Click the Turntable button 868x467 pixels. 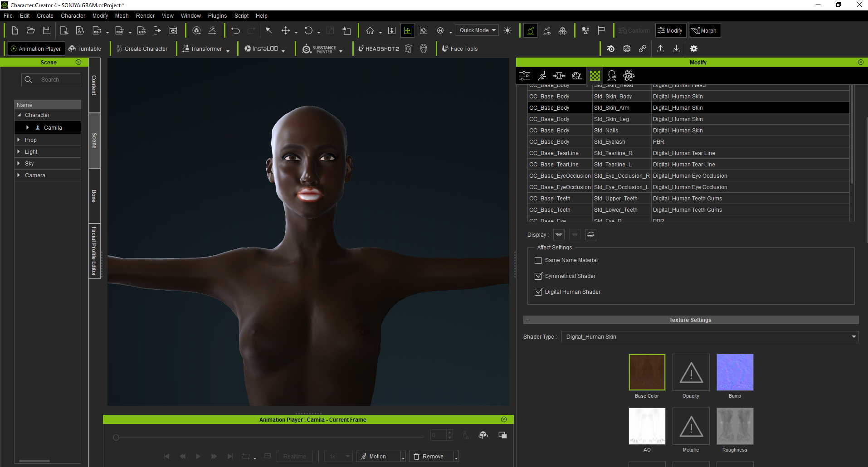click(x=85, y=49)
